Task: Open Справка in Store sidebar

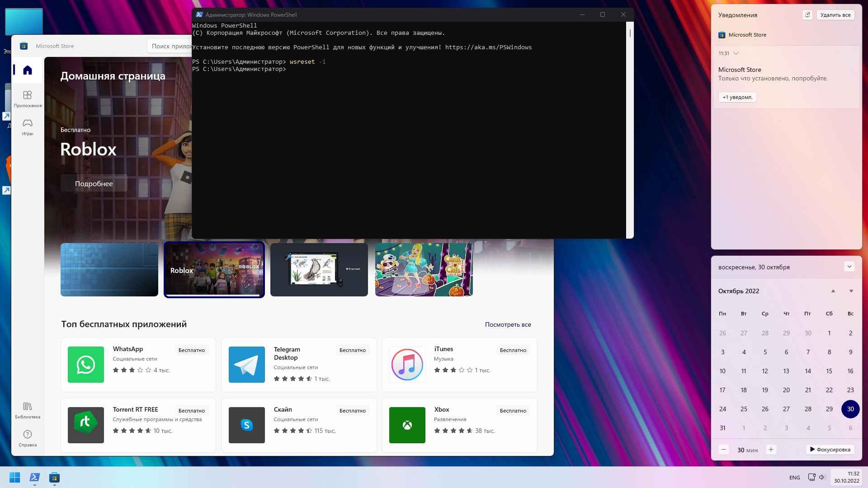Action: pos(28,438)
